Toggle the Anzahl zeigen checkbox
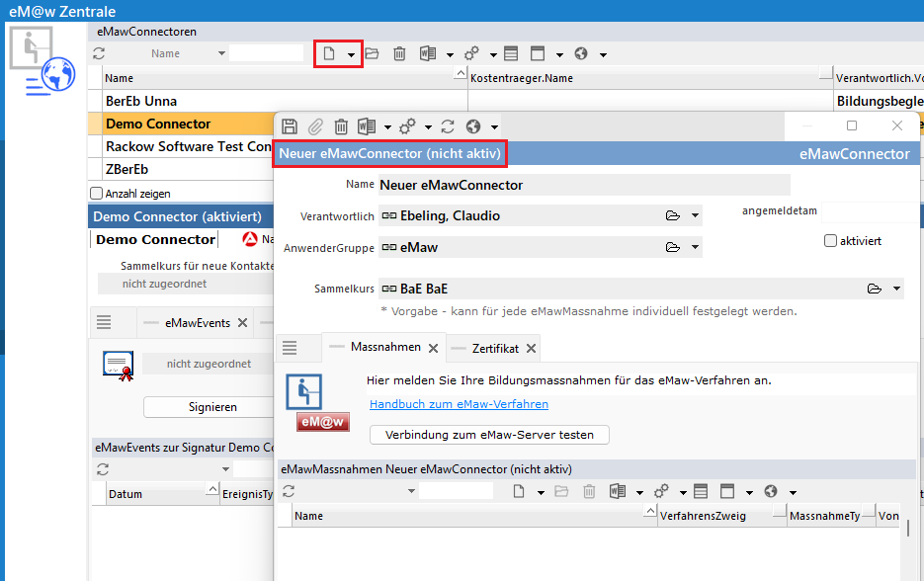Viewport: 924px width, 581px height. pos(97,194)
